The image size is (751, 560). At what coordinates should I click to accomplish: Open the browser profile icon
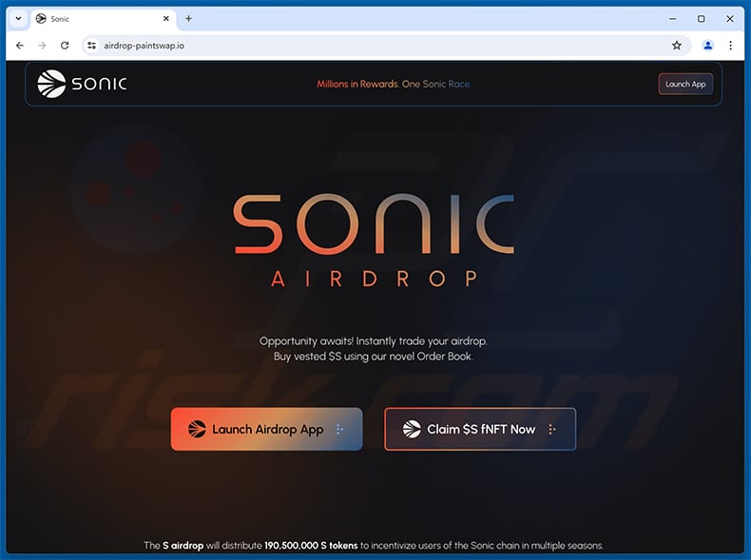[x=708, y=46]
